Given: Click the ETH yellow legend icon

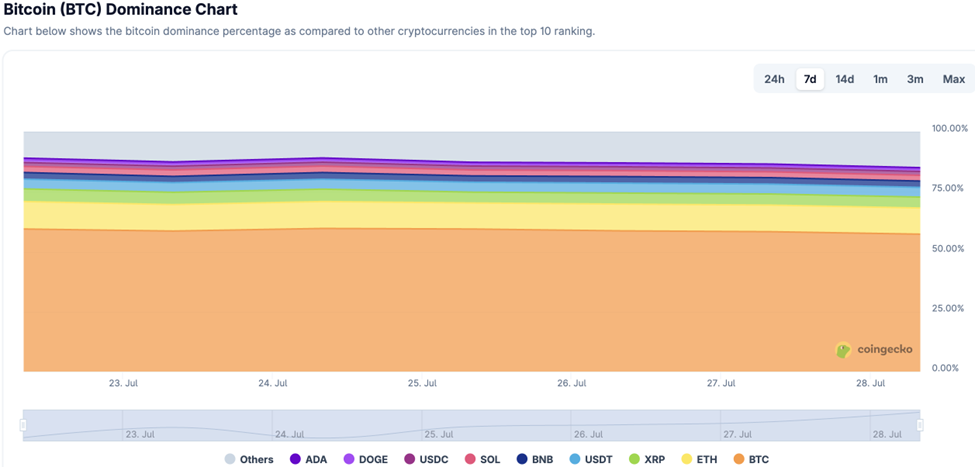Looking at the screenshot, I should (687, 460).
